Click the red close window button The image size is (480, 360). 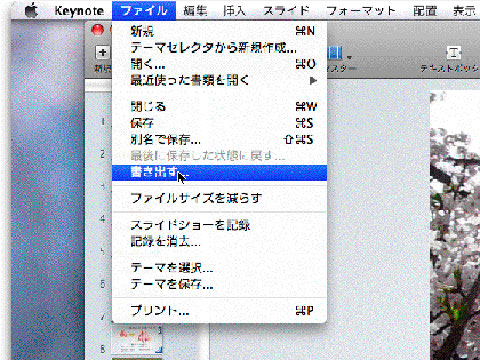(97, 30)
